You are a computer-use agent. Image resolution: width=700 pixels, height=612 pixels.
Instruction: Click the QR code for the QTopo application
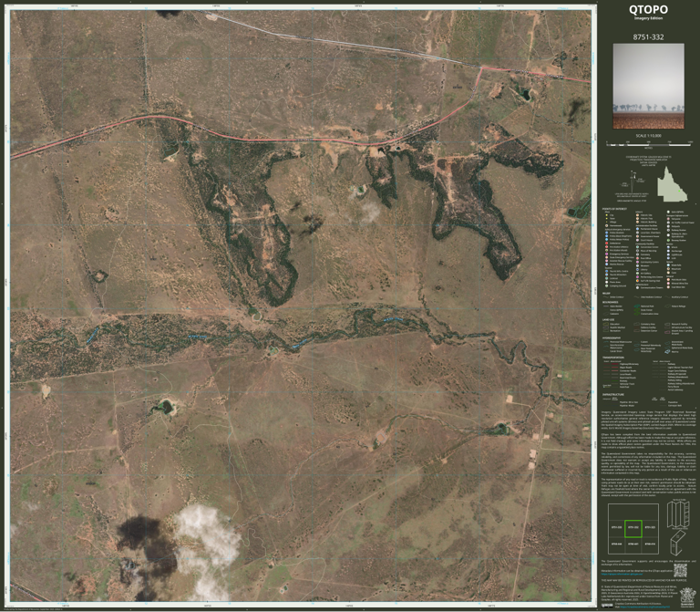pyautogui.click(x=680, y=570)
